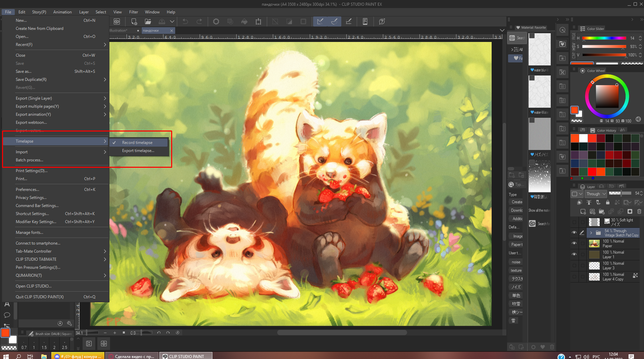Click the Clear (spinner-shaped) toolbar icon
Image resolution: width=644 pixels, height=359 pixels.
pyautogui.click(x=216, y=21)
